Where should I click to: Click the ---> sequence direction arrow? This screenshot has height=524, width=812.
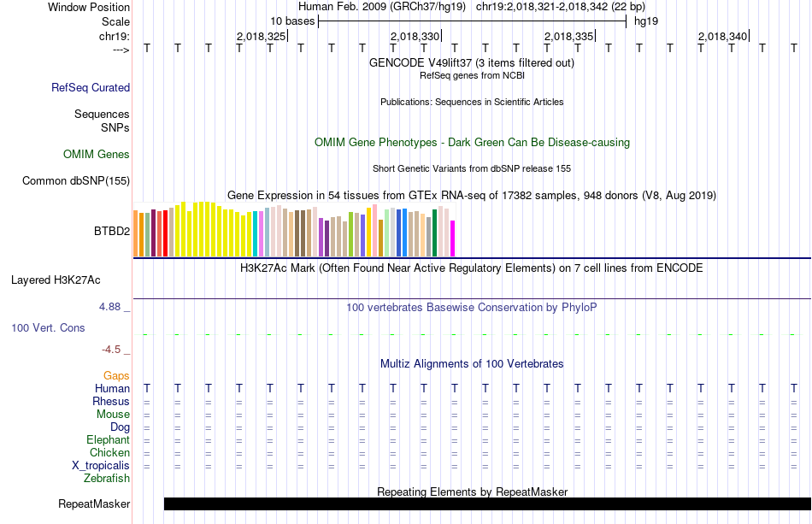pos(121,50)
